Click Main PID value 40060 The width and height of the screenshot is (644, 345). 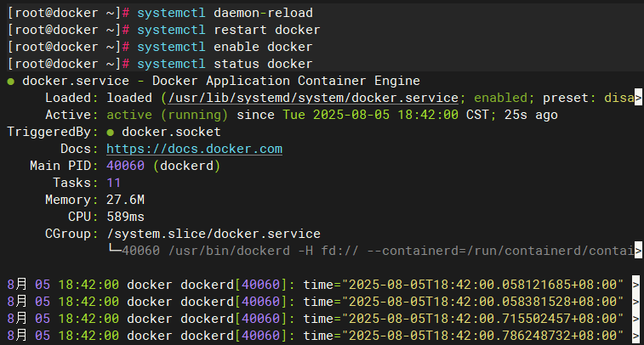(x=125, y=166)
